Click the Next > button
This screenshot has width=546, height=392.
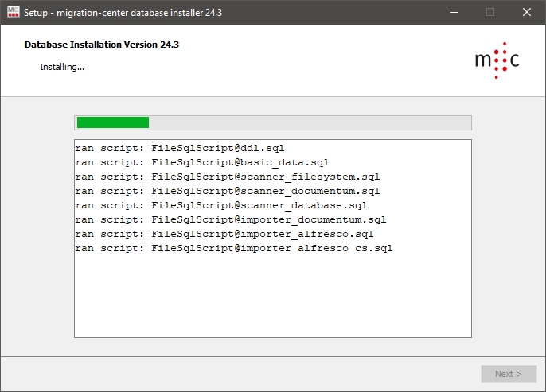pyautogui.click(x=509, y=374)
